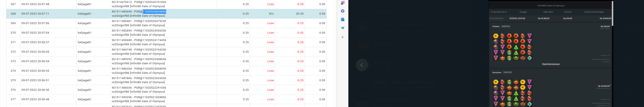Viewport: 644px width, 107px height.
Task: Select the Taruhan Ante tag beside Putaran
Action: [x=506, y=26]
